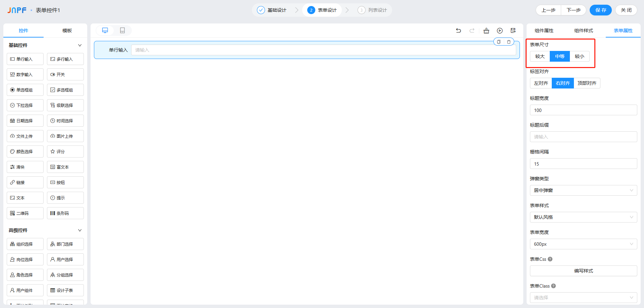The image size is (644, 308).
Task: Add 图片上传 control from the palette
Action: [65, 136]
